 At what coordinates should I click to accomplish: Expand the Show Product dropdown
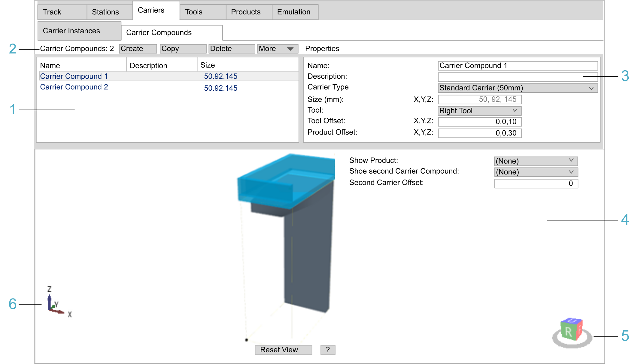pyautogui.click(x=536, y=161)
